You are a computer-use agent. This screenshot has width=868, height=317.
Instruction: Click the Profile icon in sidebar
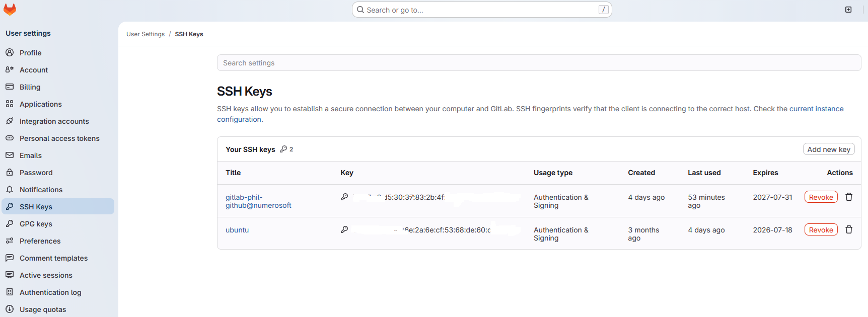tap(10, 52)
